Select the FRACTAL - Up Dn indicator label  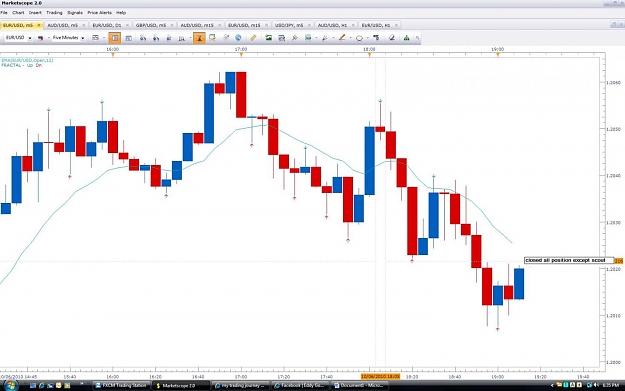(22, 65)
